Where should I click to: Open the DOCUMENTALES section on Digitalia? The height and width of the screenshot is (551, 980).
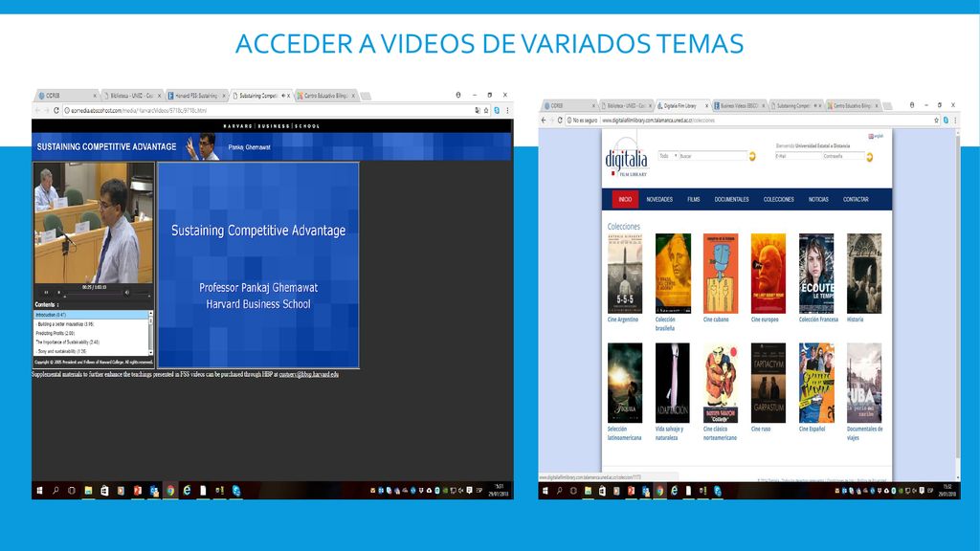(x=731, y=199)
